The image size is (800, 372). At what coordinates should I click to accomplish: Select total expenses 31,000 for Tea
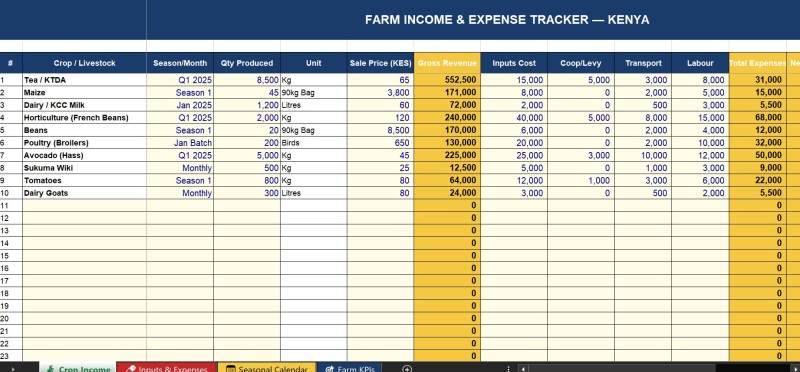point(758,80)
